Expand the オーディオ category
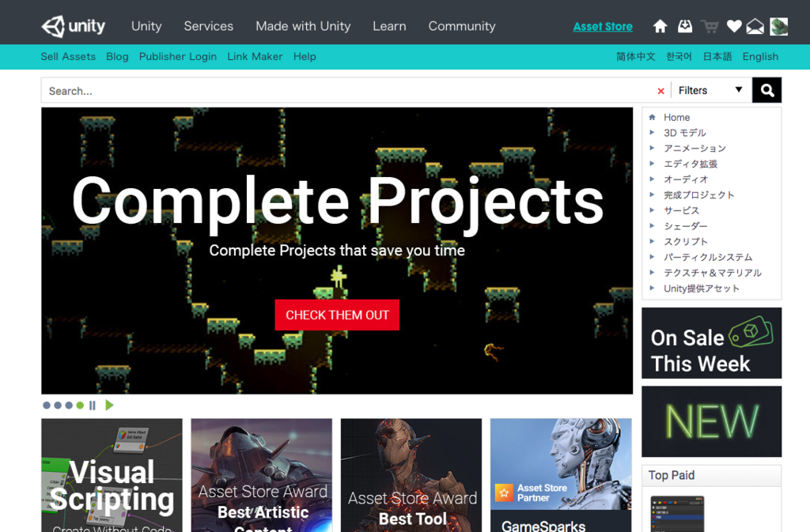The height and width of the screenshot is (532, 810). click(x=652, y=179)
